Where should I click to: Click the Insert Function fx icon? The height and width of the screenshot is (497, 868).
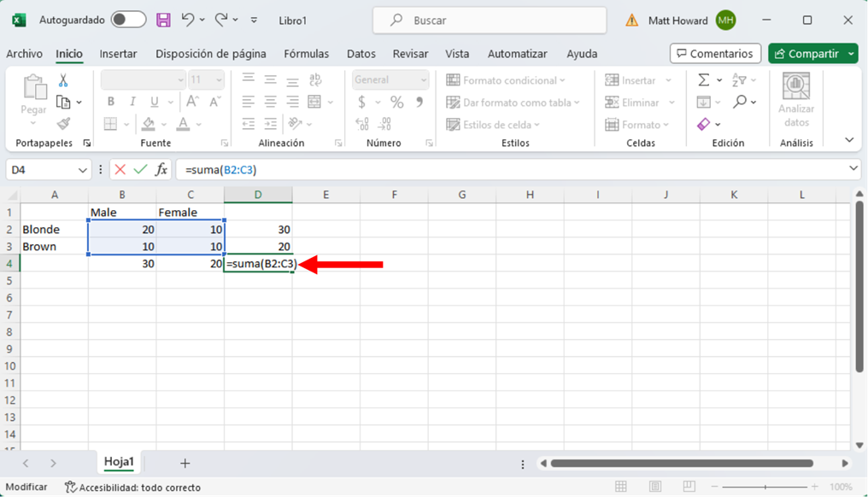coord(161,170)
